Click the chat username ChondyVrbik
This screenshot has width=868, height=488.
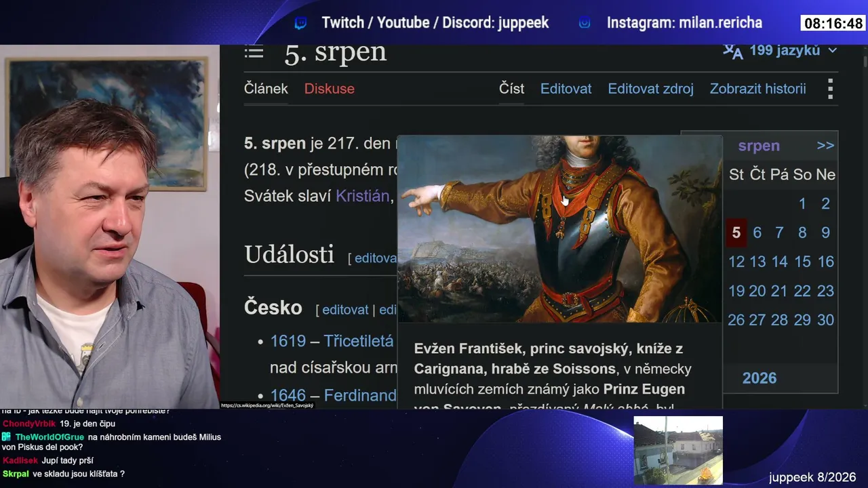point(28,424)
